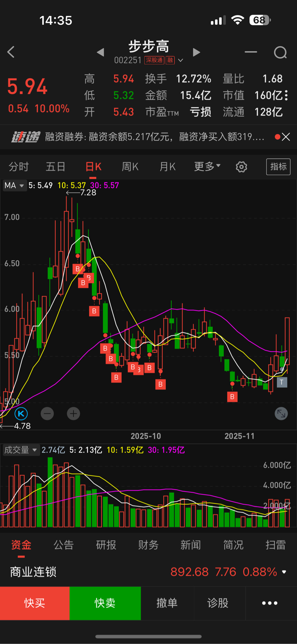
Task: Open the 研报 tab
Action: pos(106,545)
